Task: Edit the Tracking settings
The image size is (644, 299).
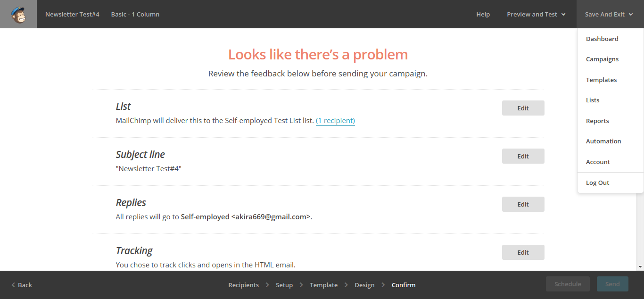Action: [x=523, y=252]
